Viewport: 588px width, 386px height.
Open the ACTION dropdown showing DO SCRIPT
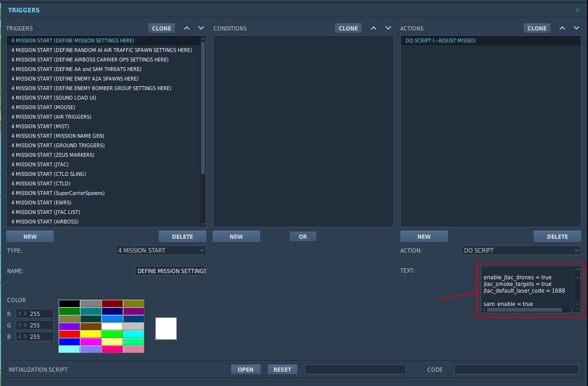click(521, 250)
